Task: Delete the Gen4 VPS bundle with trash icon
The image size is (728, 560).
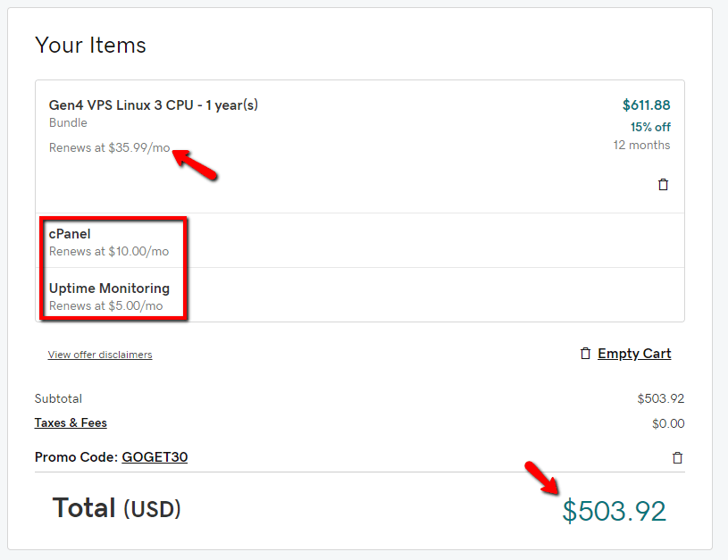Action: point(663,185)
